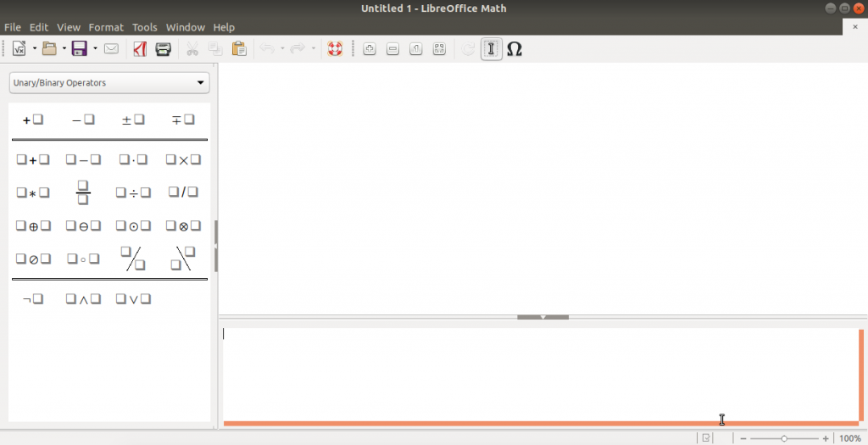The height and width of the screenshot is (445, 868).
Task: Zoom in on the formula view
Action: point(370,48)
